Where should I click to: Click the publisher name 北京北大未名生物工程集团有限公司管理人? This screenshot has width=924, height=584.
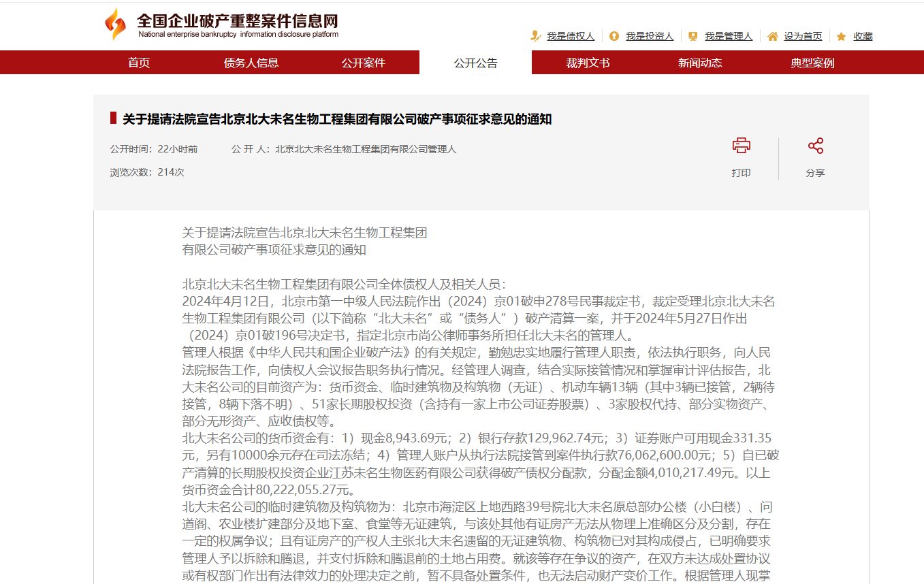(366, 149)
